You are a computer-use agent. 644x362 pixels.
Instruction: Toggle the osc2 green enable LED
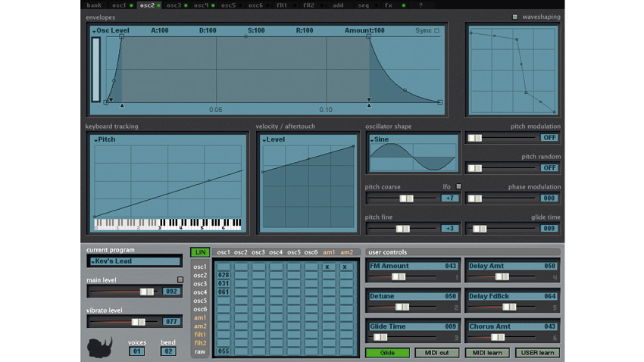pyautogui.click(x=158, y=5)
